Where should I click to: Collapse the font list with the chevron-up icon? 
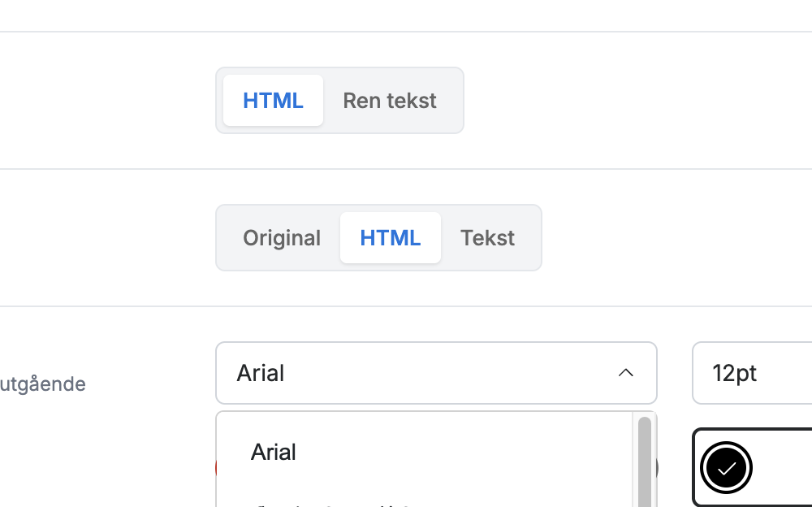pos(625,373)
